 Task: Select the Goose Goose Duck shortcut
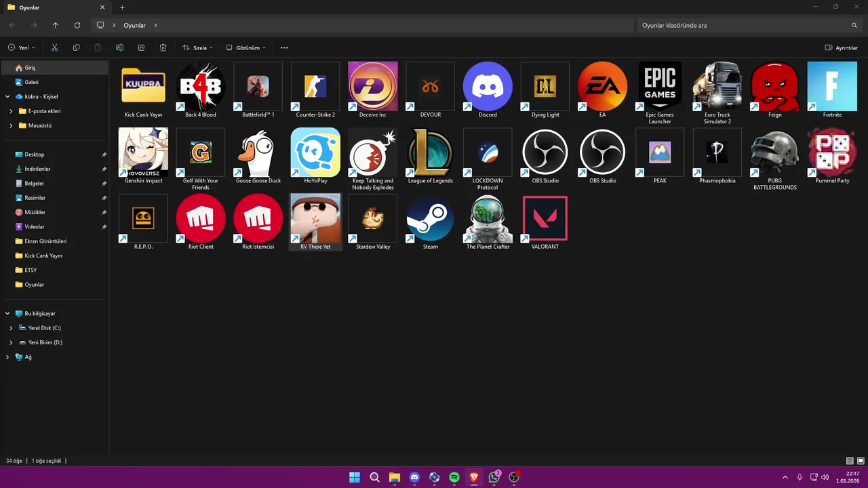[x=258, y=152]
